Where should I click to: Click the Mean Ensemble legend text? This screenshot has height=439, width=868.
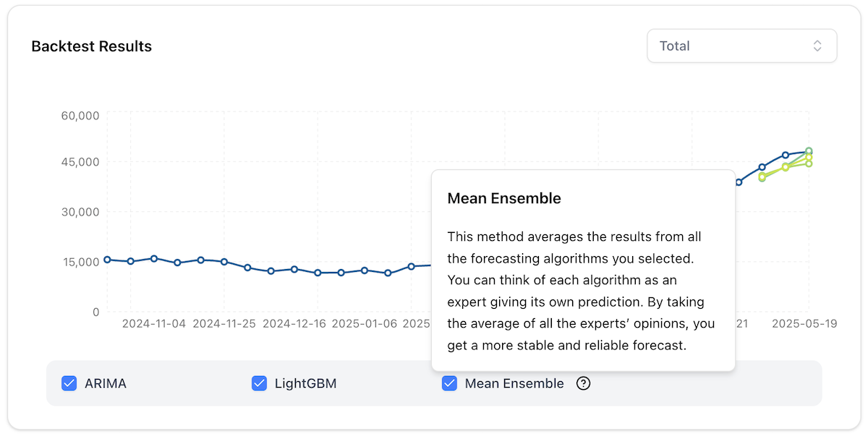click(514, 383)
